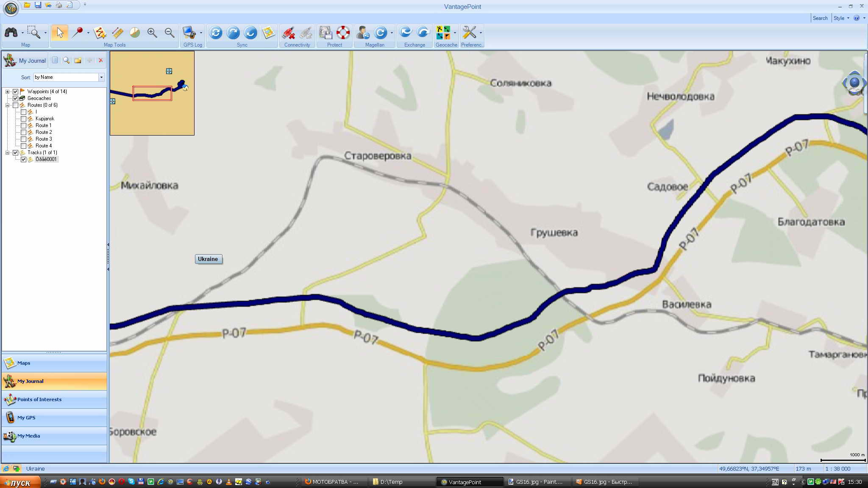
Task: Click the zoom out magnifier
Action: click(169, 33)
